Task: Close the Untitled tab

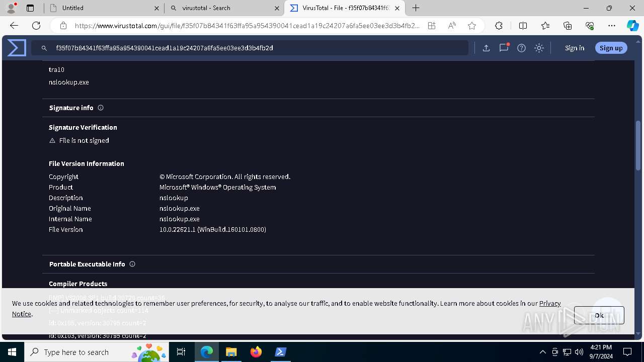Action: coord(156,8)
